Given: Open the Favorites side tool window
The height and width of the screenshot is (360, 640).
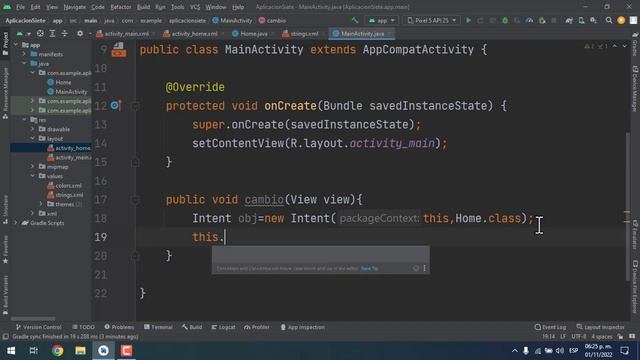Looking at the screenshot, I should click(5, 250).
